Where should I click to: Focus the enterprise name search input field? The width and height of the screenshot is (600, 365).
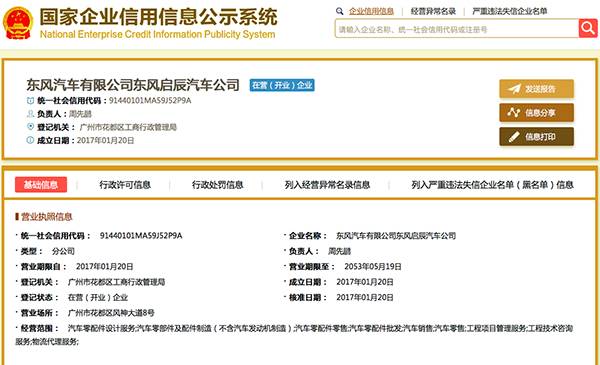click(x=457, y=29)
